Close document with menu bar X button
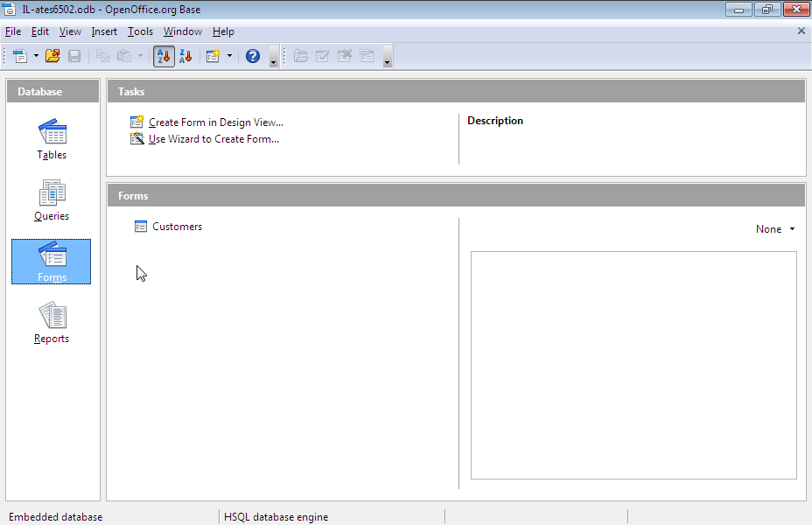 tap(801, 31)
